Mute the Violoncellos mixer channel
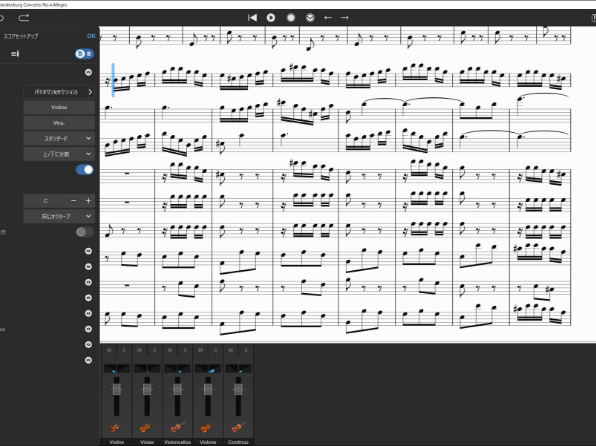 point(170,350)
